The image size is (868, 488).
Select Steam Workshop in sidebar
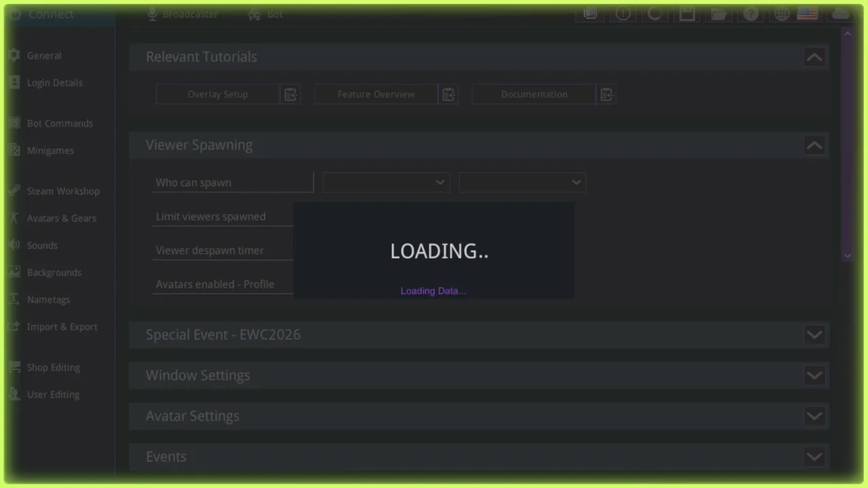(x=63, y=191)
